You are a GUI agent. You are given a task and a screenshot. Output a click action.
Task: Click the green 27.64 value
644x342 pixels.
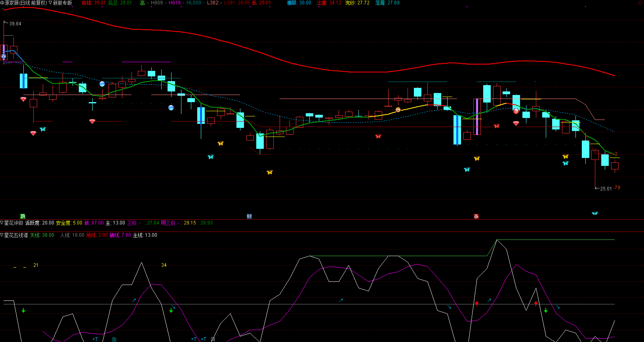(x=153, y=223)
